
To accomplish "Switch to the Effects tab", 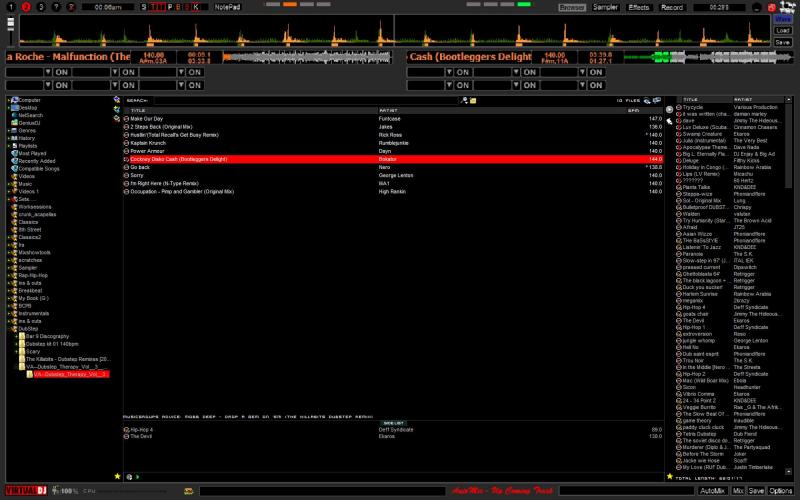I will (x=639, y=8).
